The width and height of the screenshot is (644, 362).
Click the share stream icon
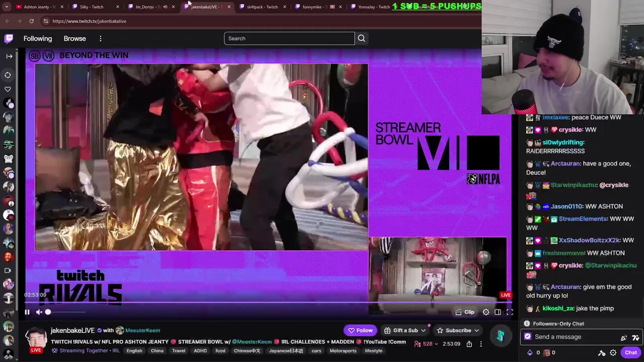point(469,344)
